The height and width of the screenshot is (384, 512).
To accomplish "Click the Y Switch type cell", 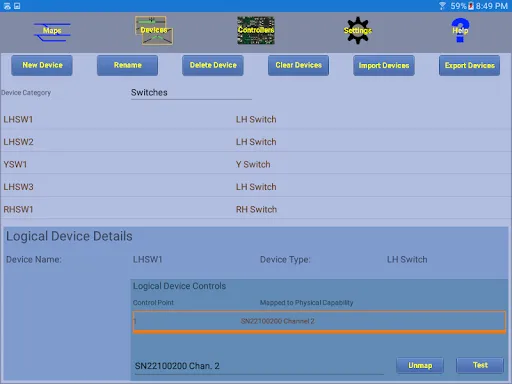I will click(253, 164).
